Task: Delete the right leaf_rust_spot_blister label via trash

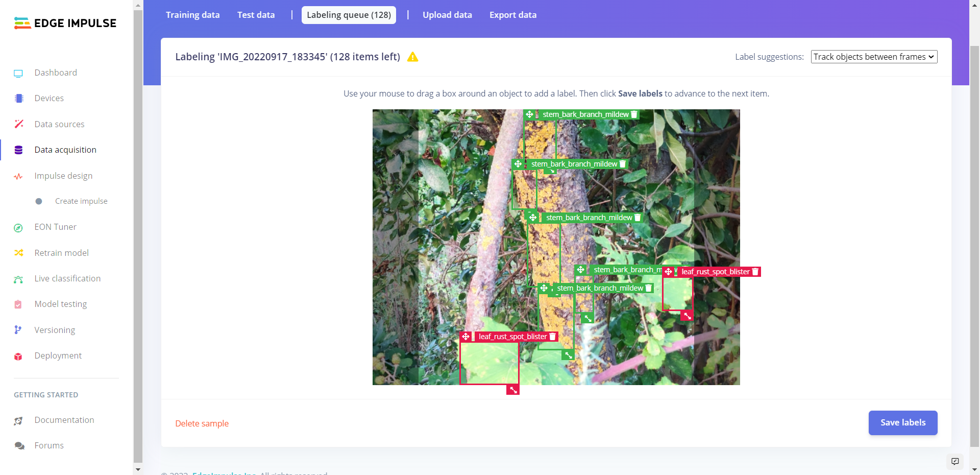Action: pos(755,272)
